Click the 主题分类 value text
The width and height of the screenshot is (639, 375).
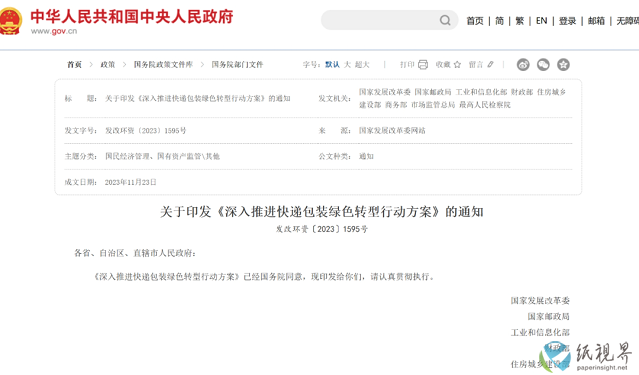162,156
